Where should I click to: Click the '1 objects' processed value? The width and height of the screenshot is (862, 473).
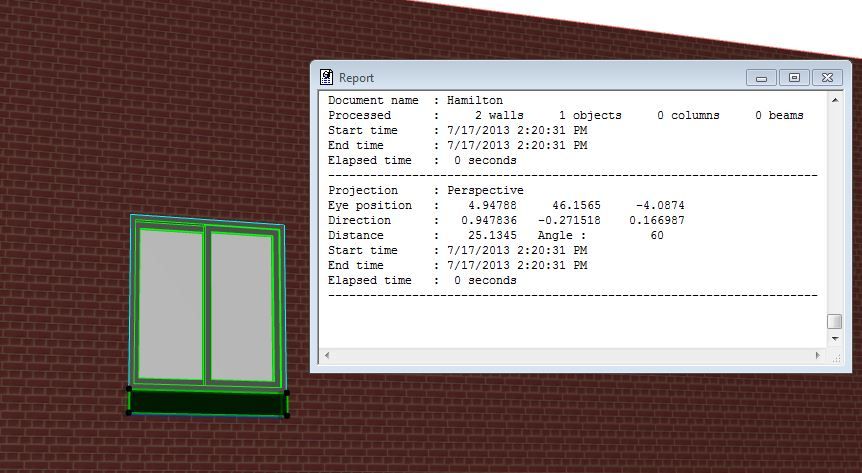point(590,116)
